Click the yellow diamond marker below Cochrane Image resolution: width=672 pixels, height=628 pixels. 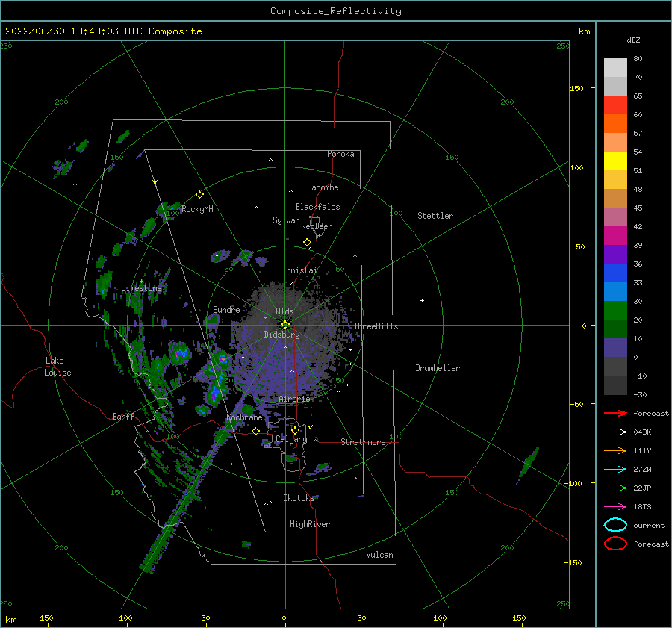point(255,431)
